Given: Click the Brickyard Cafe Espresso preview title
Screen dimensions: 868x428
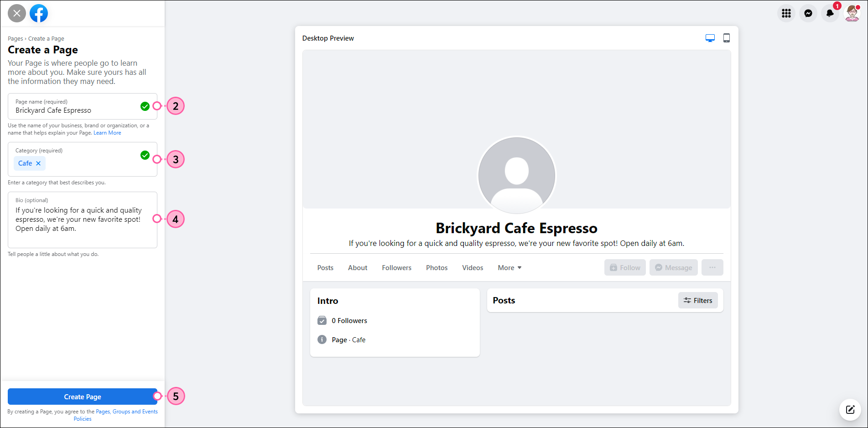Looking at the screenshot, I should (x=516, y=228).
